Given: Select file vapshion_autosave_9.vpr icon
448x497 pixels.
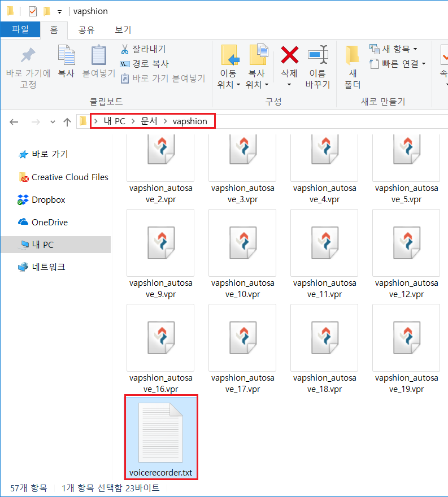Looking at the screenshot, I should pos(161,243).
